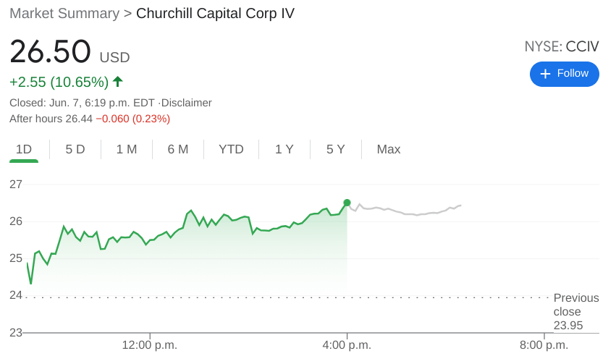Screen dimensions: 616x364
Task: Select the YTD tab
Action: (x=231, y=150)
